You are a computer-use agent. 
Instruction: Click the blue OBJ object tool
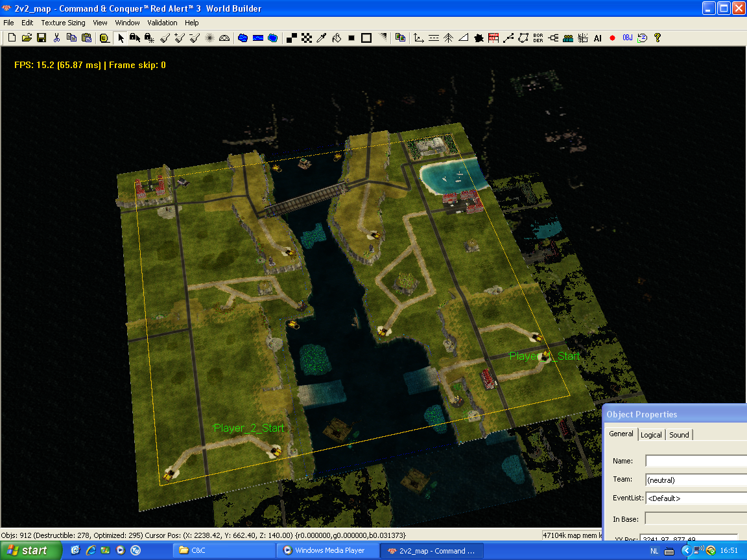click(x=628, y=38)
